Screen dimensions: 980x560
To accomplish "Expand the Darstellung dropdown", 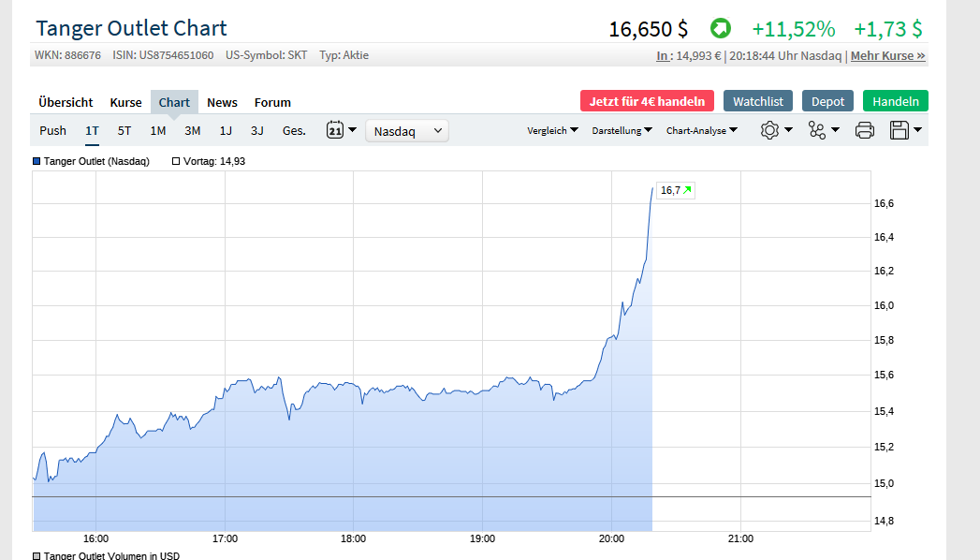I will pyautogui.click(x=622, y=130).
